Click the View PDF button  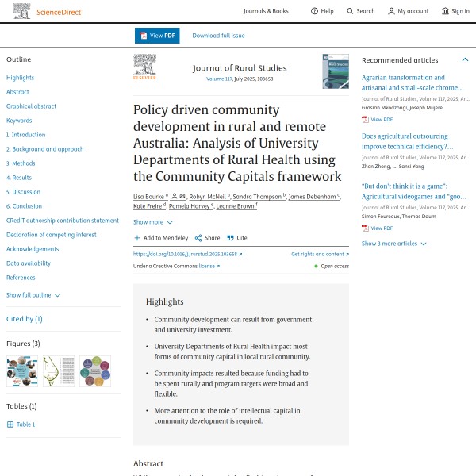pos(157,36)
